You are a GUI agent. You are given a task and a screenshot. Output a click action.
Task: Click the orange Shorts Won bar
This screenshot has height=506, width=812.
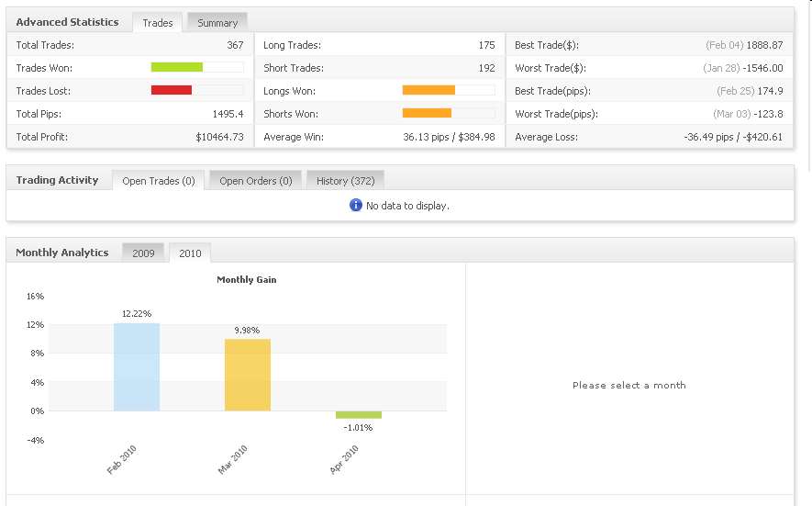coord(427,113)
